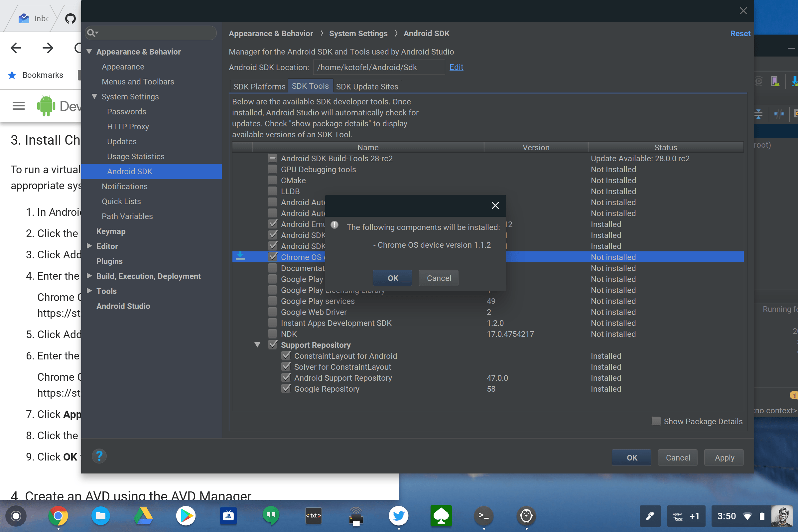Open the txt text editor app
This screenshot has height=532, width=798.
click(313, 516)
